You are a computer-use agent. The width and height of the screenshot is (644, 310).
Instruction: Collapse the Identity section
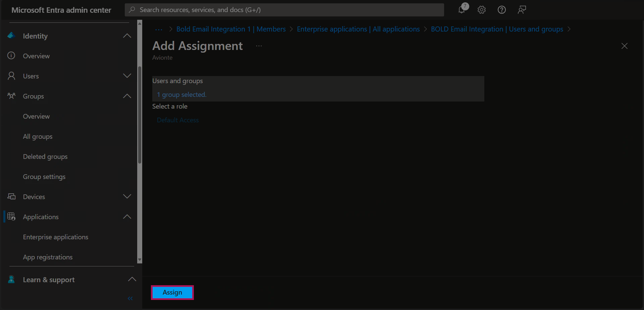[x=127, y=36]
